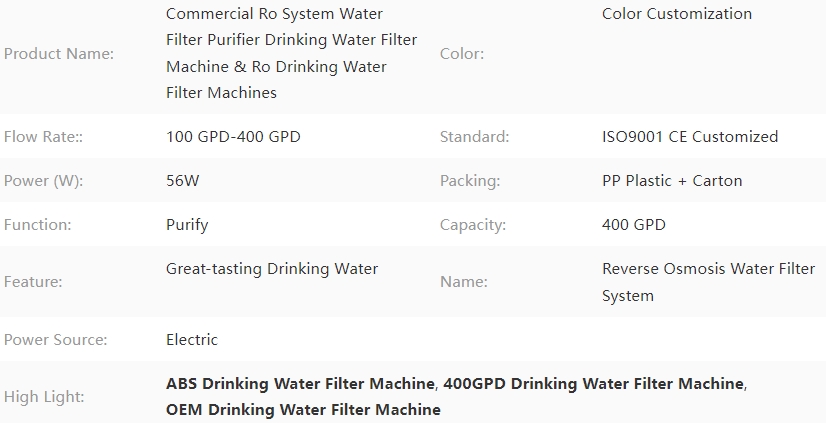Screen dimensions: 826x423
Task: Click the 100 GPD-400 GPD flow rate value
Action: pos(233,137)
